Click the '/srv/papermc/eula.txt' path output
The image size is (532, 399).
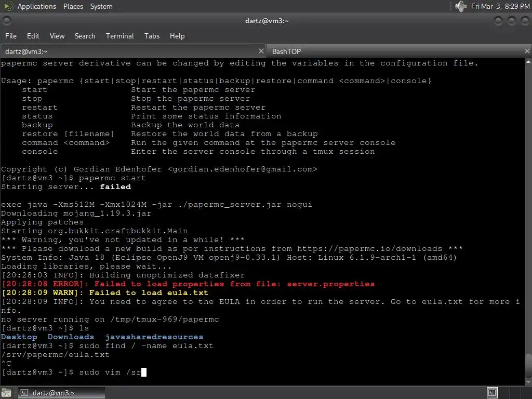[55, 355]
